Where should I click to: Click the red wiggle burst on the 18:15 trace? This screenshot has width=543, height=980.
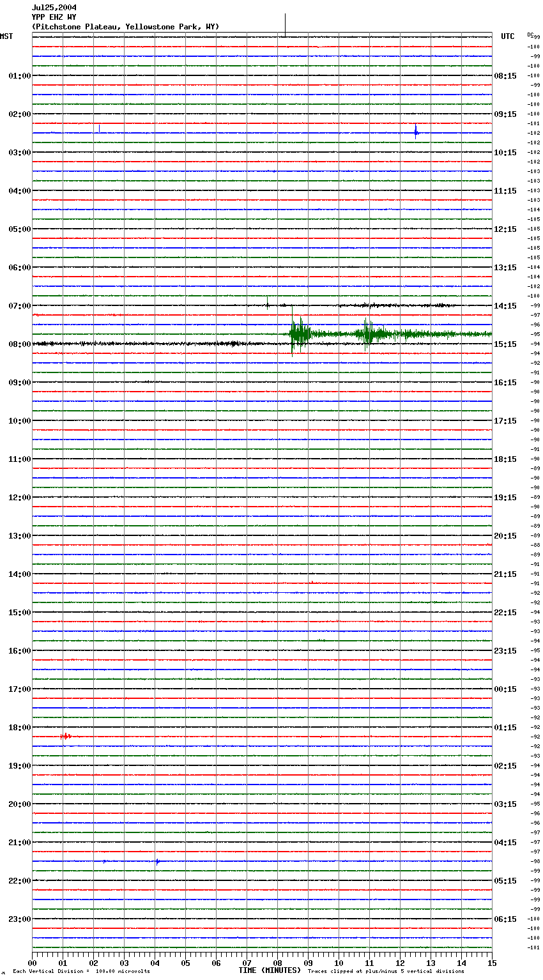pyautogui.click(x=66, y=737)
